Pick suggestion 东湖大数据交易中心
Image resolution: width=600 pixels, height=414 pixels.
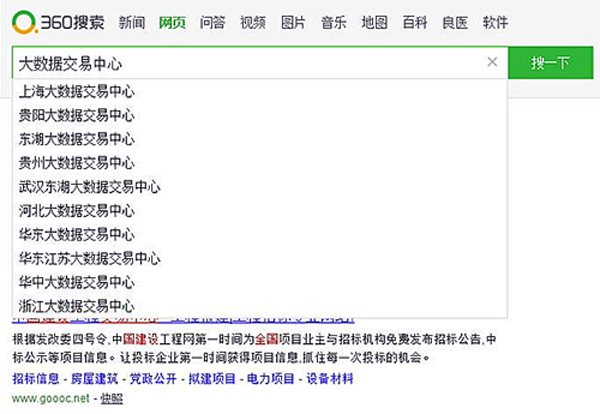tap(260, 139)
